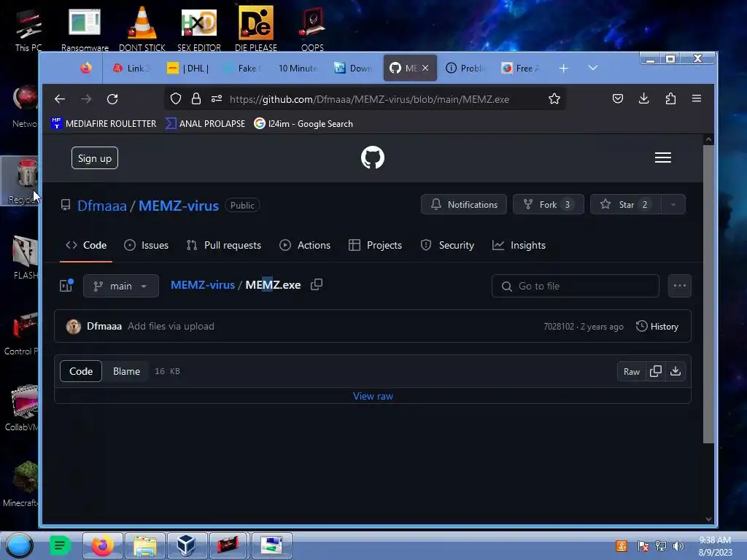The width and height of the screenshot is (747, 560).
Task: Open the History link
Action: (657, 327)
